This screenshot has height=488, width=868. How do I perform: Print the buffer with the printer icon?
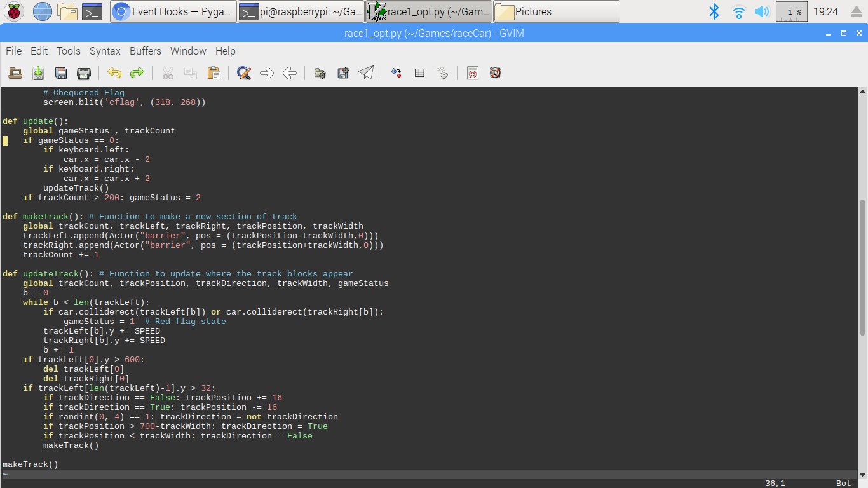coord(84,73)
